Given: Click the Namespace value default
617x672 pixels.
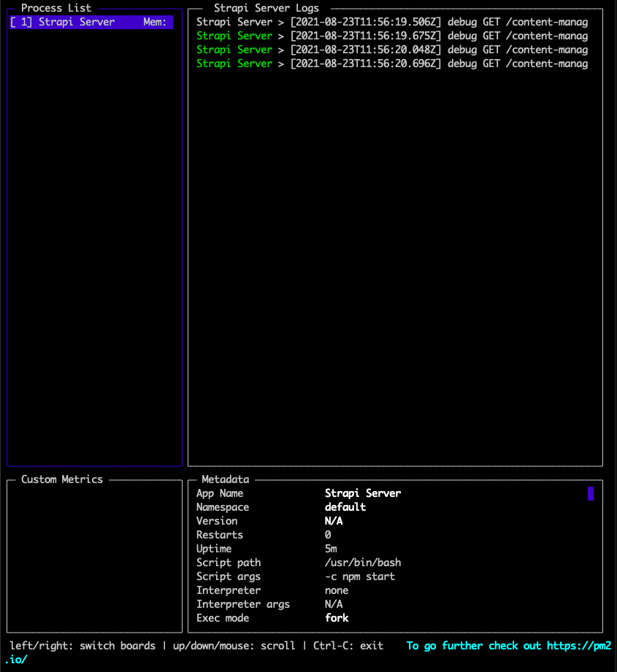Looking at the screenshot, I should pyautogui.click(x=345, y=507).
